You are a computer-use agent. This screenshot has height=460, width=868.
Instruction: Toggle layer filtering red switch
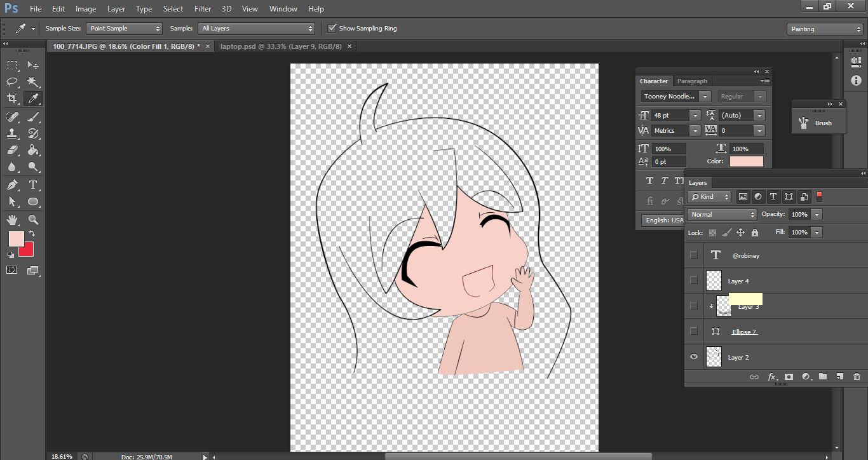coord(819,196)
